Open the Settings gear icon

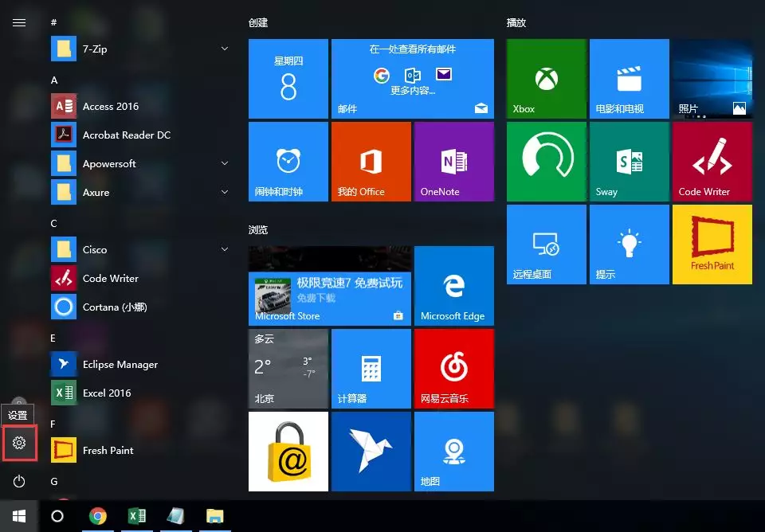click(x=19, y=443)
